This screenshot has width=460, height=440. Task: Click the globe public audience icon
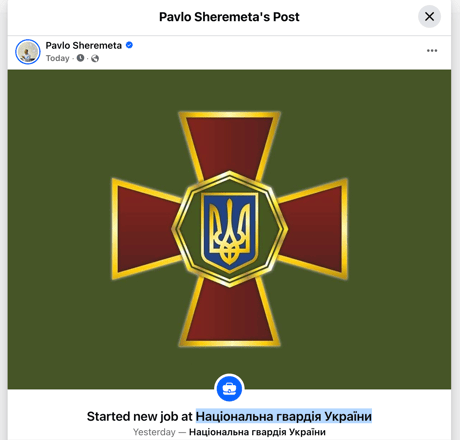coord(95,58)
